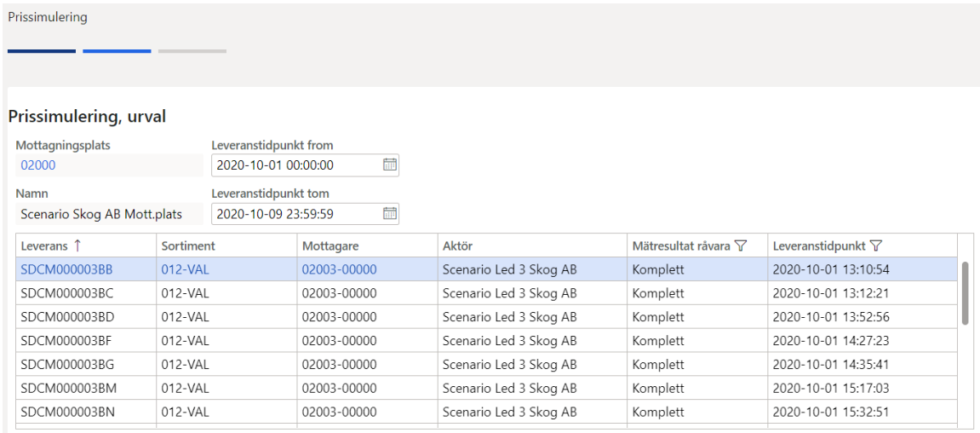Viewport: 980px width, 433px height.
Task: Click the Mottagare column header
Action: click(367, 246)
